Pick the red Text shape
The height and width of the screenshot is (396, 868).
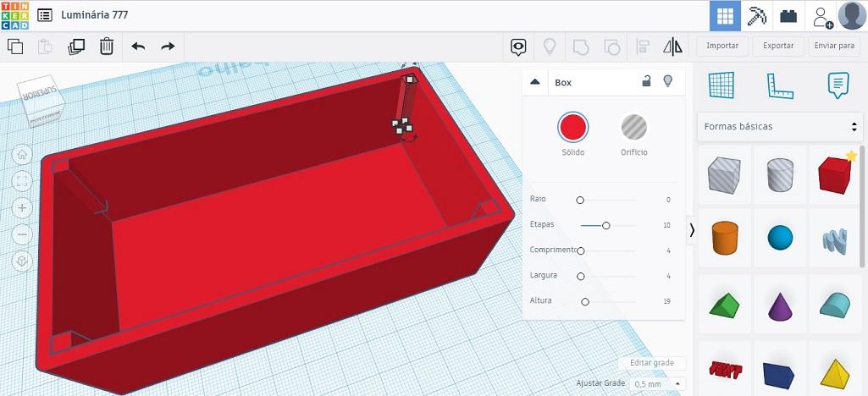(x=724, y=370)
